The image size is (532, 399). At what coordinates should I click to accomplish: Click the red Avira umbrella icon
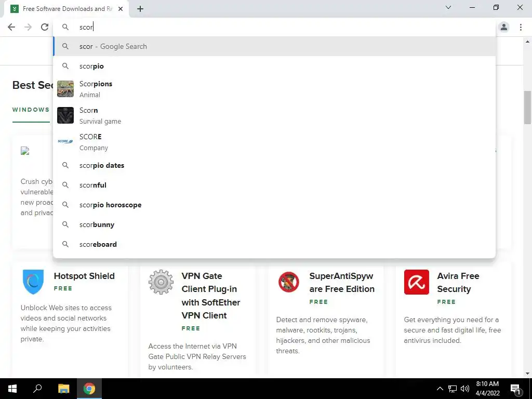417,282
